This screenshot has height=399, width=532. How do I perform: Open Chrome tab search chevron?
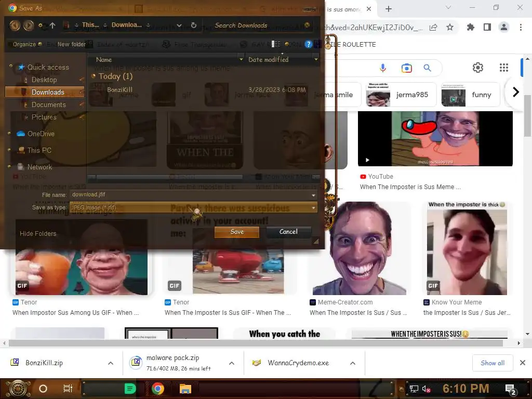448,7
